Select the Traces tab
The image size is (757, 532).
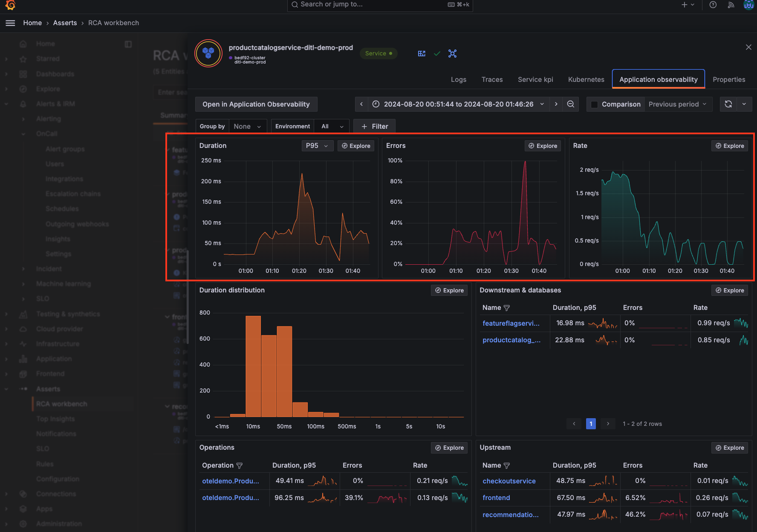pos(492,79)
